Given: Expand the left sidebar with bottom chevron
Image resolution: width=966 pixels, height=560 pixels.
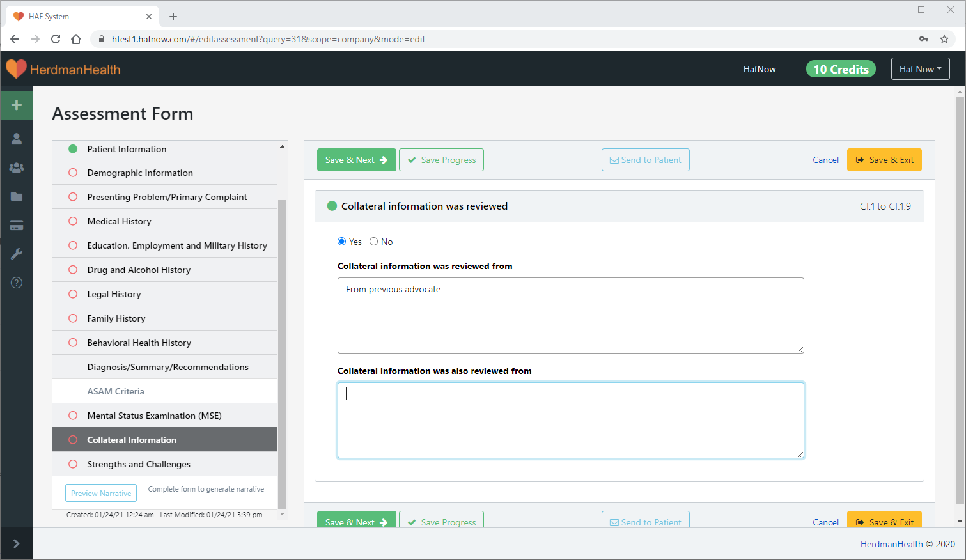Looking at the screenshot, I should coord(17,543).
